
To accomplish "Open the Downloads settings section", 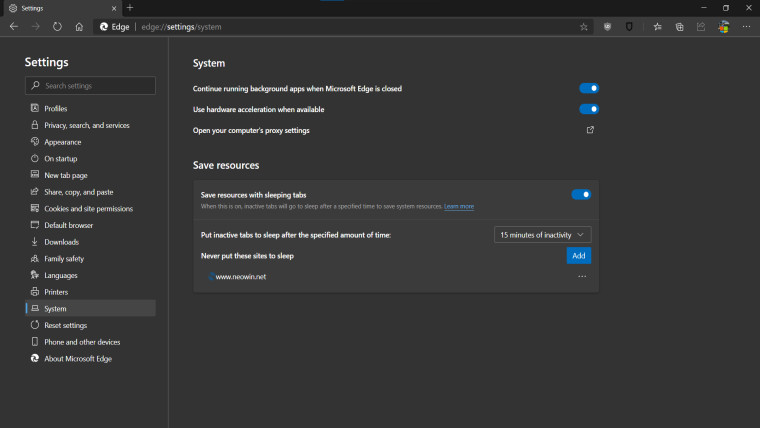I will tap(90, 242).
